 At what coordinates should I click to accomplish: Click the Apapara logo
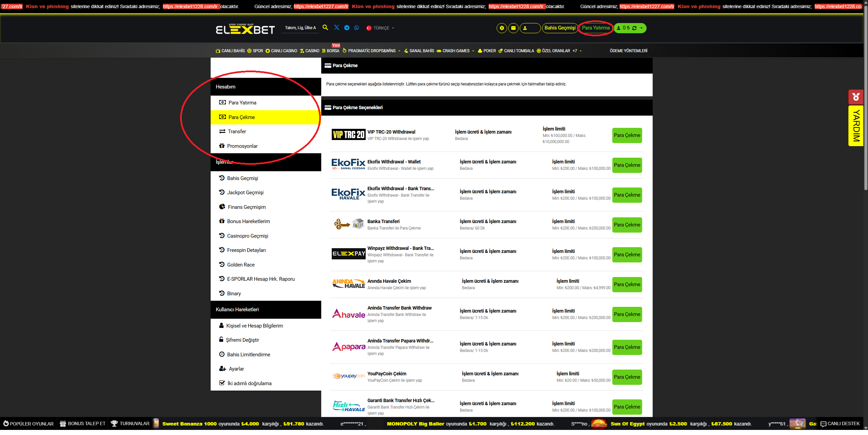point(348,347)
